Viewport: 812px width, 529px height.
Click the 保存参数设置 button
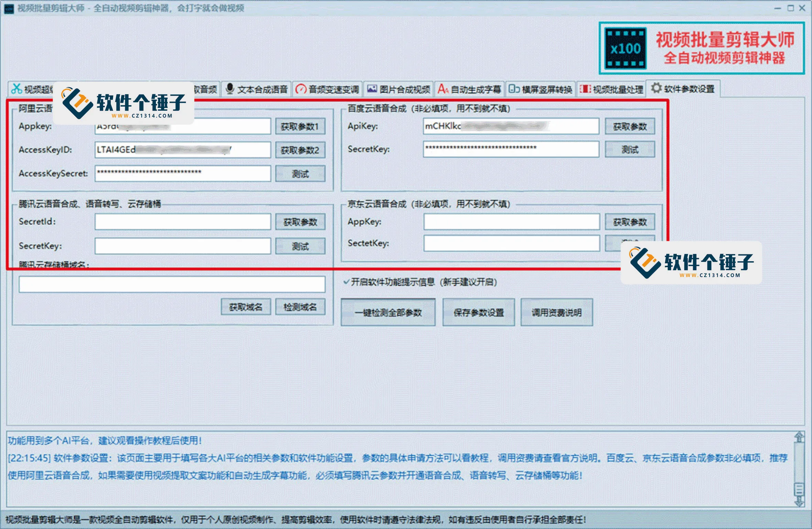[479, 312]
